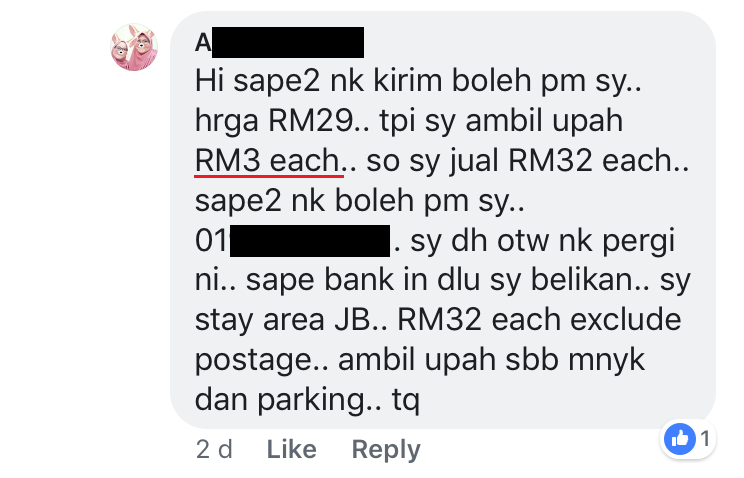Click the 'RM29' price in the comment
744x478 pixels.
pyautogui.click(x=311, y=121)
